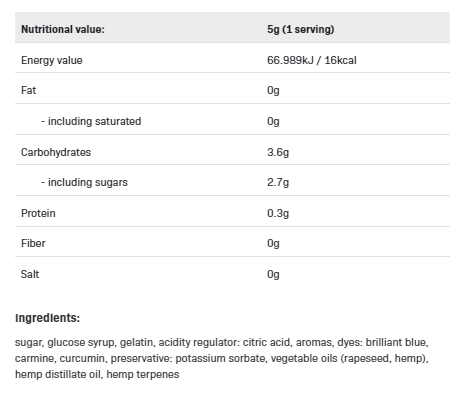Image resolution: width=464 pixels, height=395 pixels.
Task: Click the Protein row label
Action: click(38, 213)
